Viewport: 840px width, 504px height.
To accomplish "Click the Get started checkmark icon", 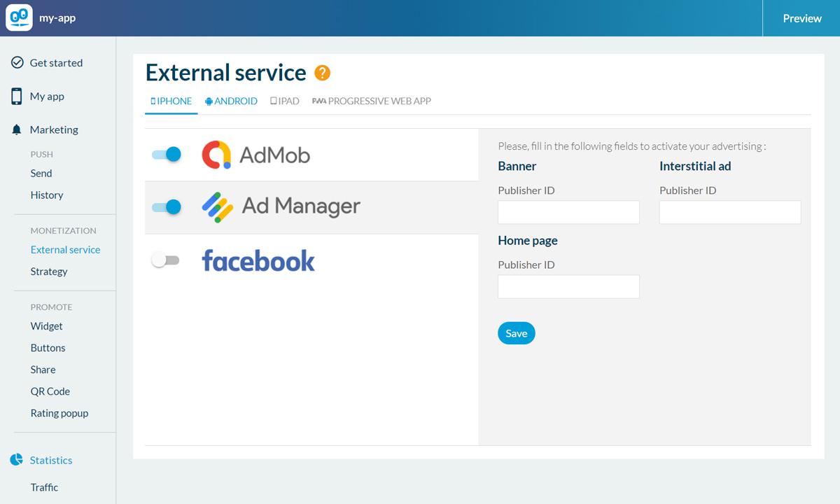I will 17,63.
